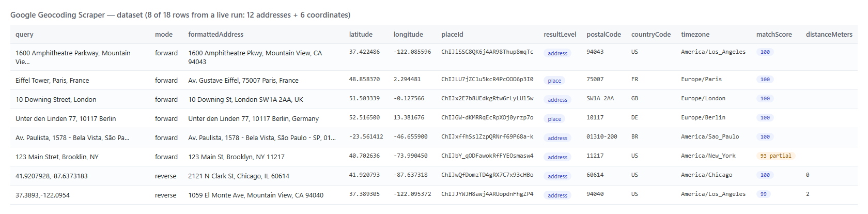The height and width of the screenshot is (214, 868).
Task: Click timezone 'America/Sao_Paulo'
Action: coord(710,136)
